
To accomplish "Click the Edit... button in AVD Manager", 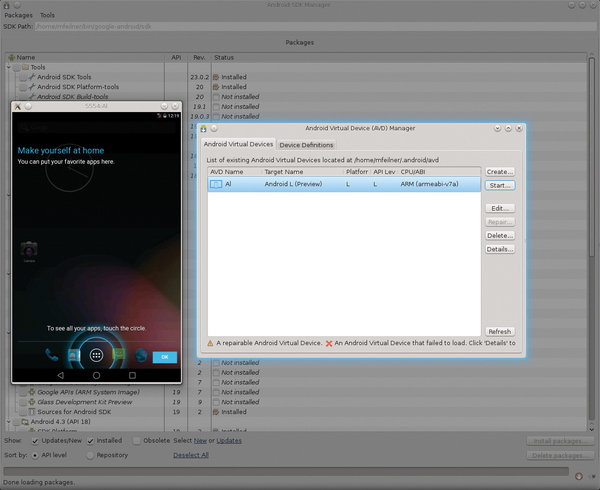I will (x=500, y=208).
